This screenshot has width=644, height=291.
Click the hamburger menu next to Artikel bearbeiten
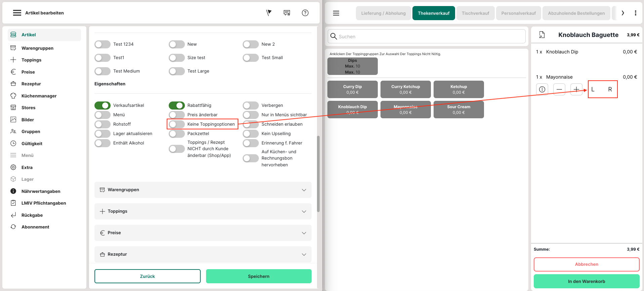pos(17,13)
